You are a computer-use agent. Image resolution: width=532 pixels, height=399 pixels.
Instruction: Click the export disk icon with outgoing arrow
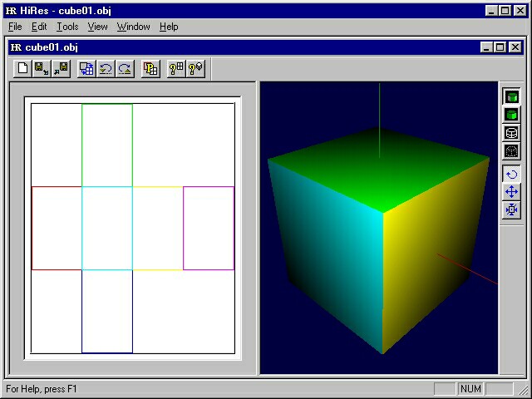(x=40, y=69)
